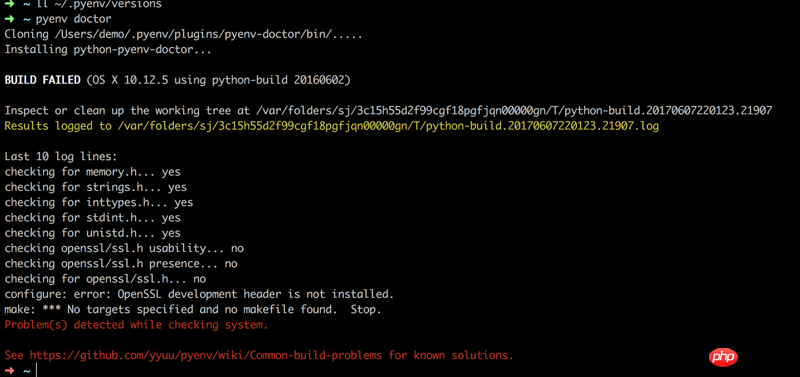This screenshot has height=377, width=800.
Task: Click the Cloning pyenv-doctor plugin path line
Action: click(183, 35)
